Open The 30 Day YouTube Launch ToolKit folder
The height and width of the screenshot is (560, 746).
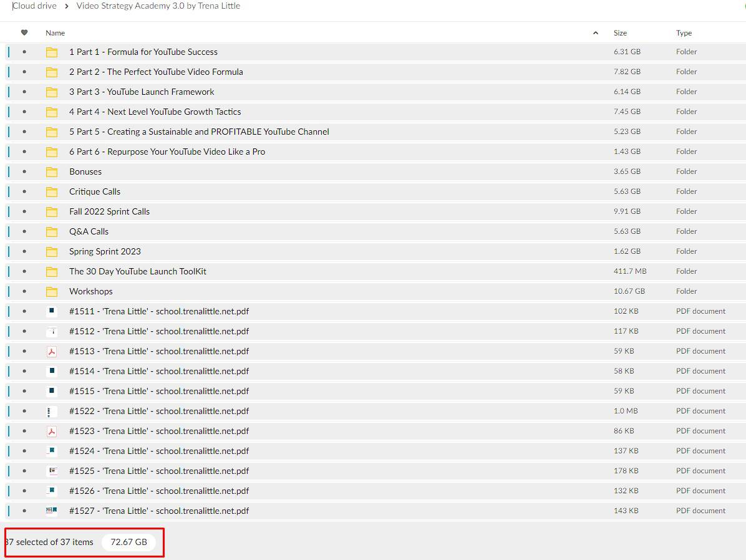point(137,271)
